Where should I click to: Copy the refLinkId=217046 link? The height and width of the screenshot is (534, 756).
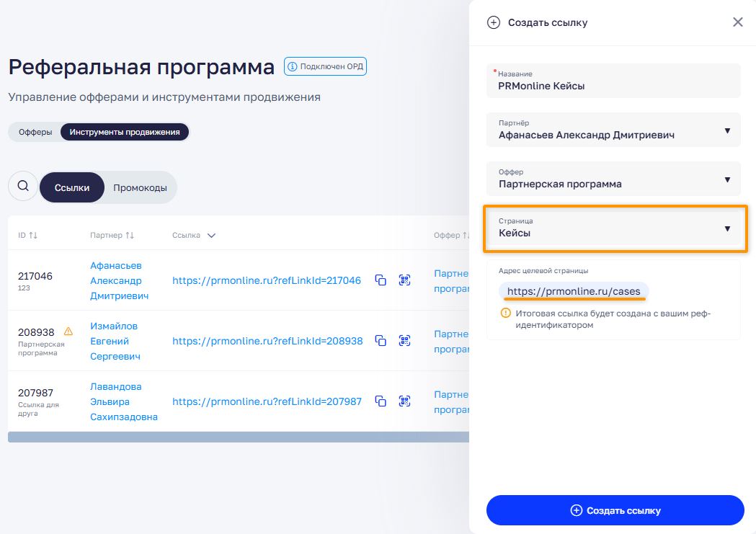coord(381,280)
